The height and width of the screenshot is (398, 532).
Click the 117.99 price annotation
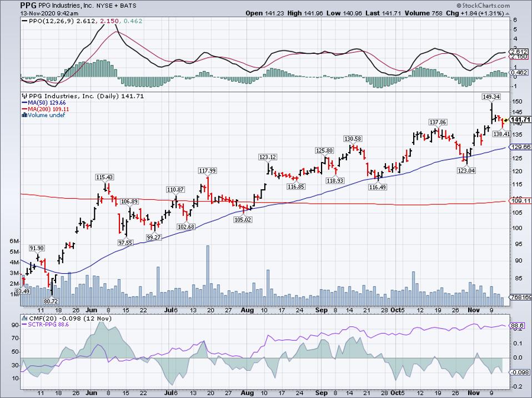(207, 170)
